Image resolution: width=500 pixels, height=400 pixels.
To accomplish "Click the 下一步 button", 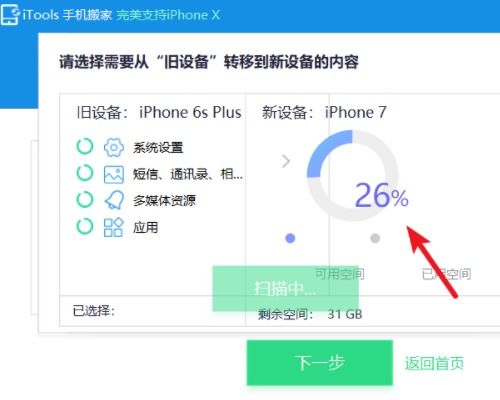I will (x=320, y=363).
